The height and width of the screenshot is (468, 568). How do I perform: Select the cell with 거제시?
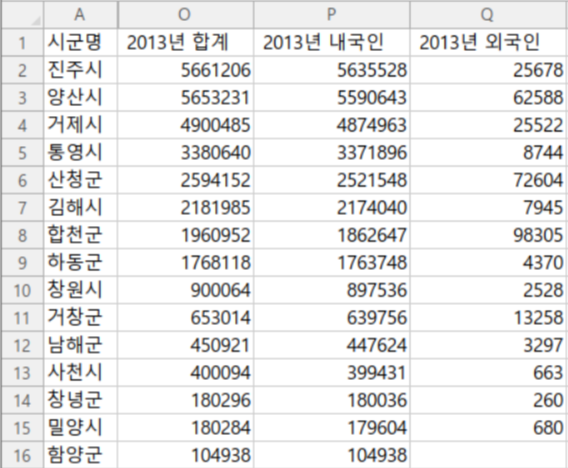(x=80, y=125)
